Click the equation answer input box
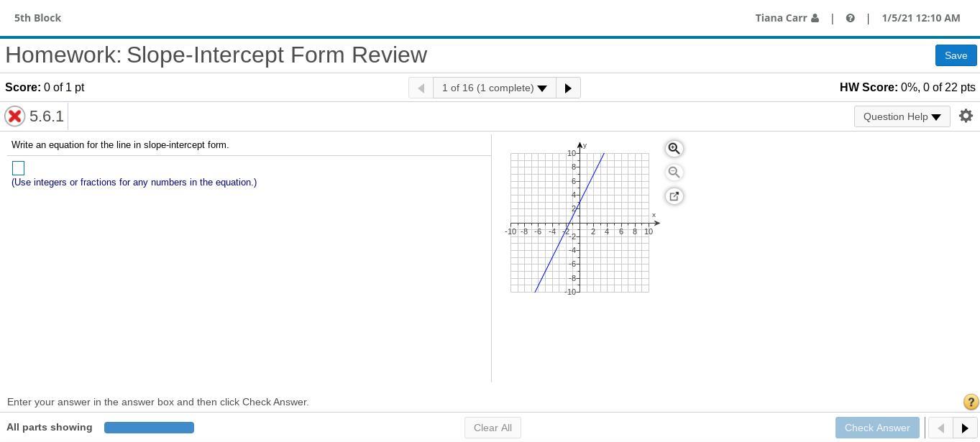The image size is (980, 442). pyautogui.click(x=19, y=168)
